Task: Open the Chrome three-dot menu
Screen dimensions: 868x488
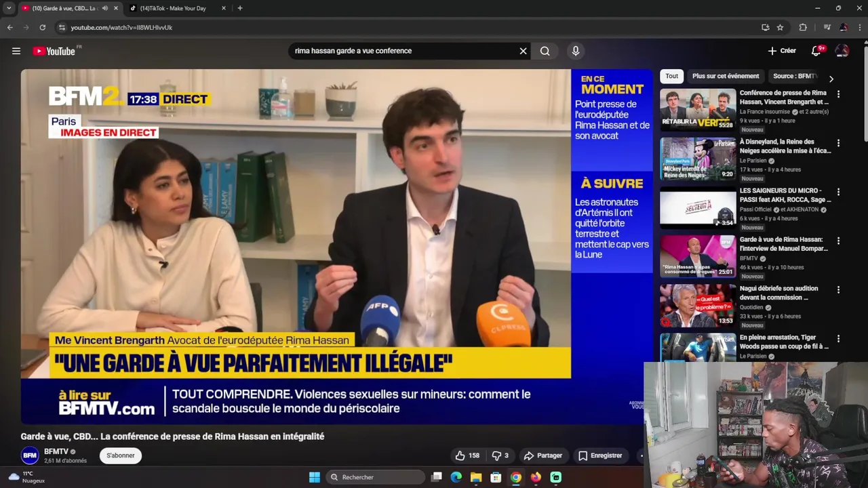Action: [x=859, y=28]
